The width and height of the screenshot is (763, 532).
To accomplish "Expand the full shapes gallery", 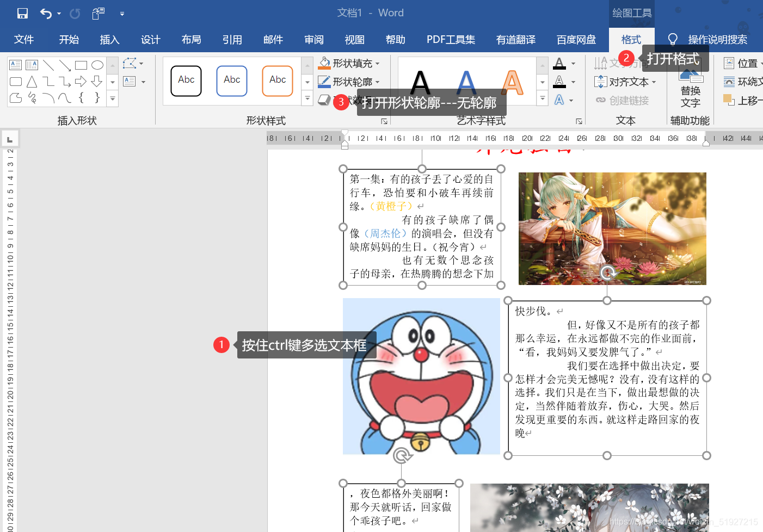I will (113, 99).
